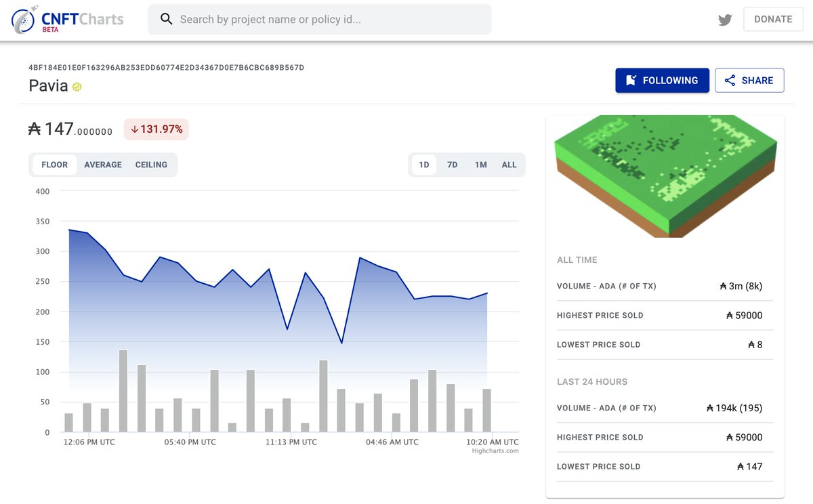Switch chart range to 1D
The image size is (813, 504).
point(424,165)
